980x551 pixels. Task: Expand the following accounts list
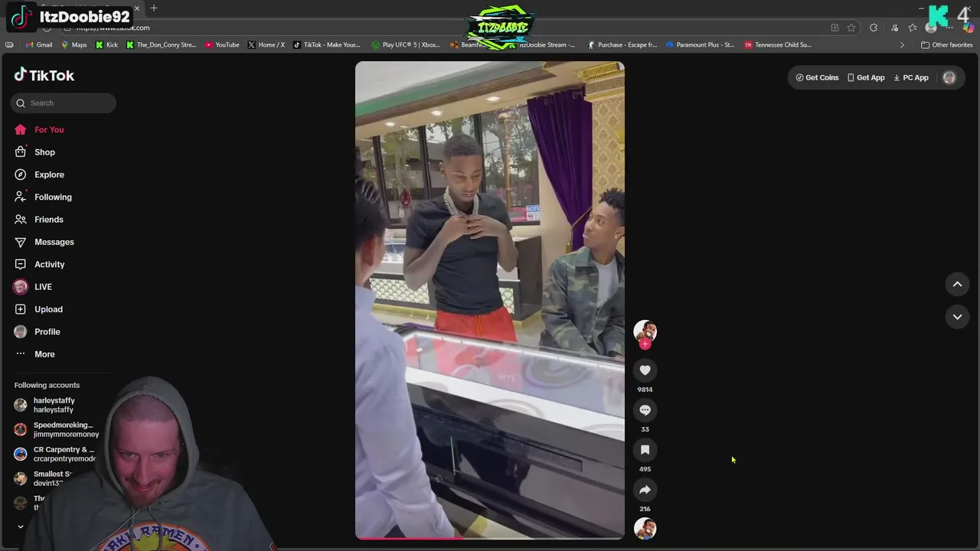coord(21,527)
